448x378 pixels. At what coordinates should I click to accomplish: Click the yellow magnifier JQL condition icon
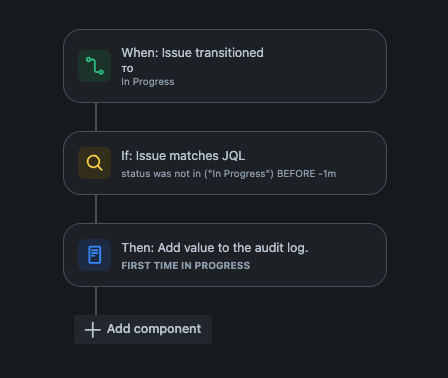(x=94, y=163)
